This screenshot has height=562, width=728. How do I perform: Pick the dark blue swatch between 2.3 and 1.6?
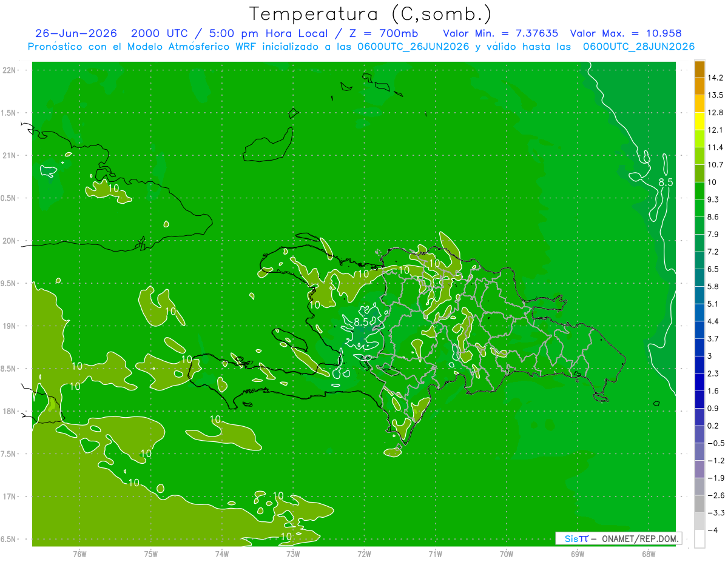click(699, 381)
